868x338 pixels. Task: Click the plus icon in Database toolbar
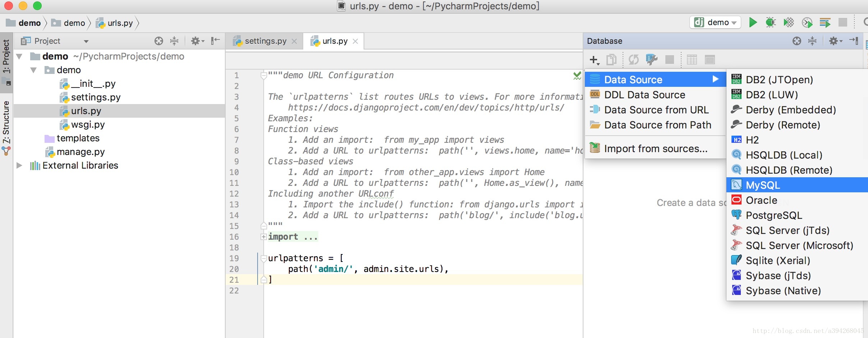coord(594,60)
